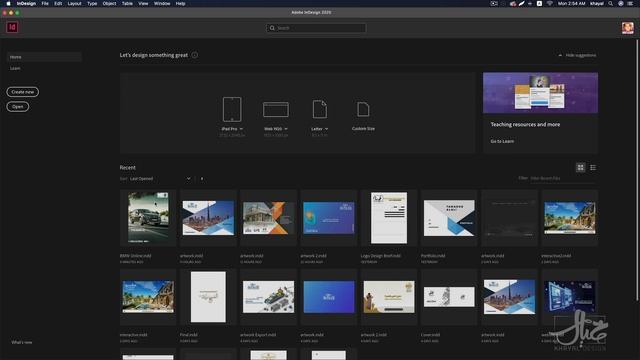Click the BMW Online.indd file name
The image size is (640, 360).
(x=135, y=256)
